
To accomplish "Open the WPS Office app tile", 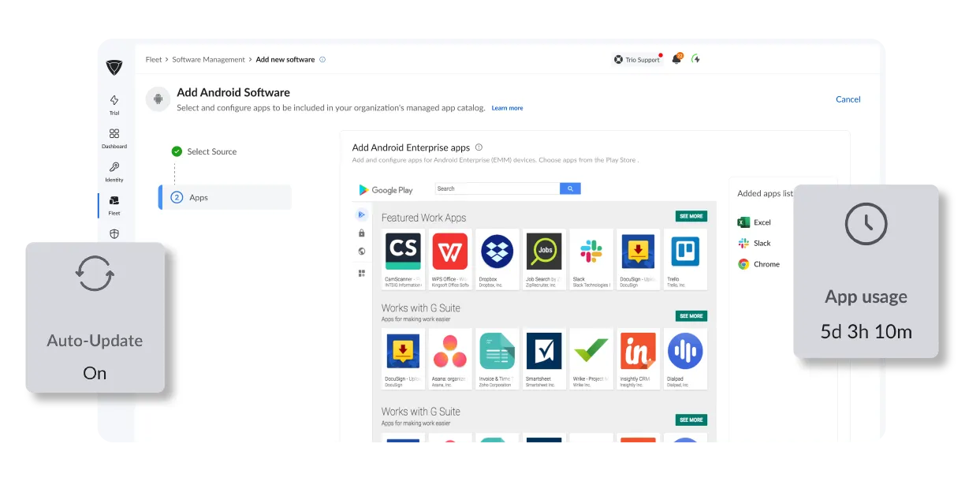I will point(450,259).
